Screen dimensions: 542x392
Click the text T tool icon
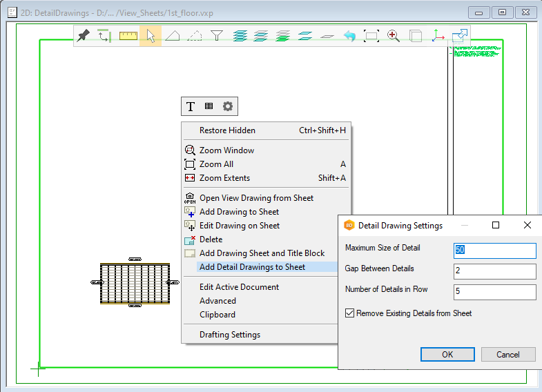[x=191, y=106]
